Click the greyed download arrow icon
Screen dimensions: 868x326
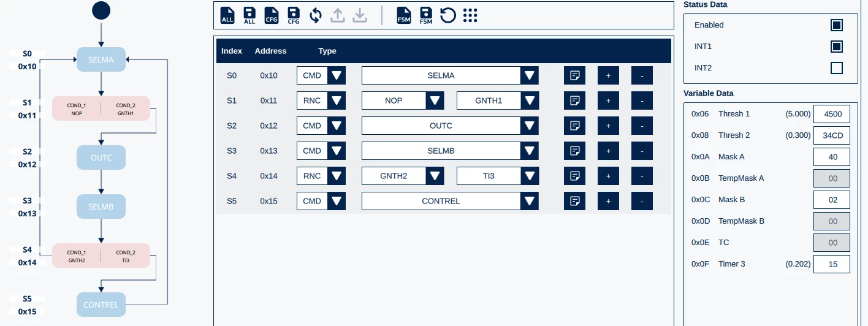360,15
